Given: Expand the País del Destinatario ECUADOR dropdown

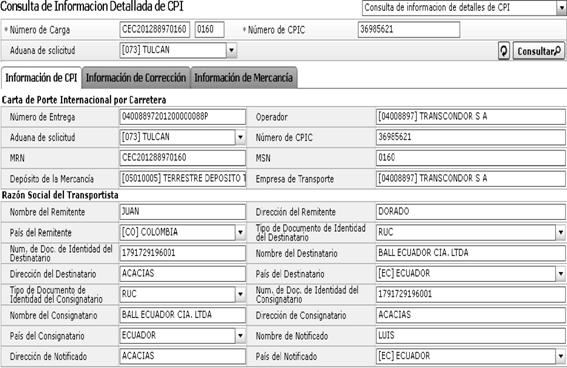Looking at the screenshot, I should coord(560,273).
